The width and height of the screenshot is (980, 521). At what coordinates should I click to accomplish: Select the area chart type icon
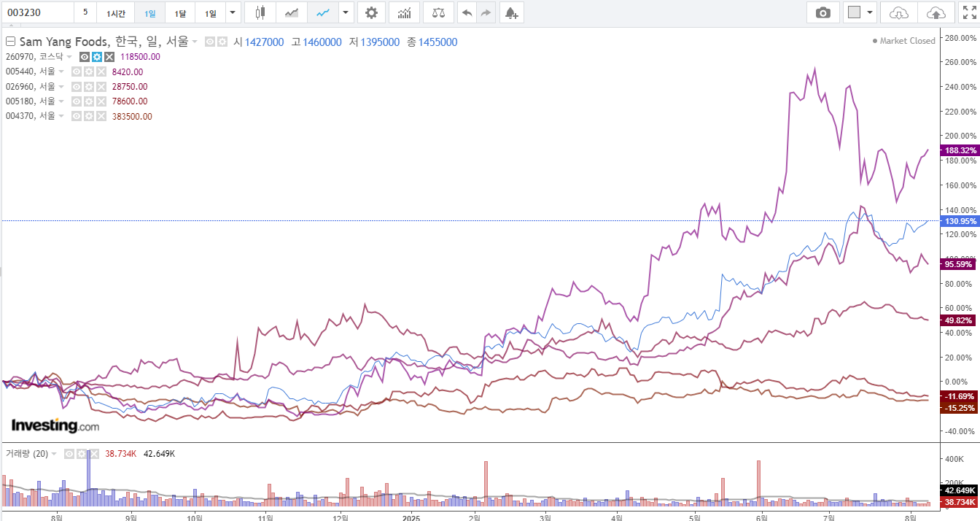coord(292,12)
